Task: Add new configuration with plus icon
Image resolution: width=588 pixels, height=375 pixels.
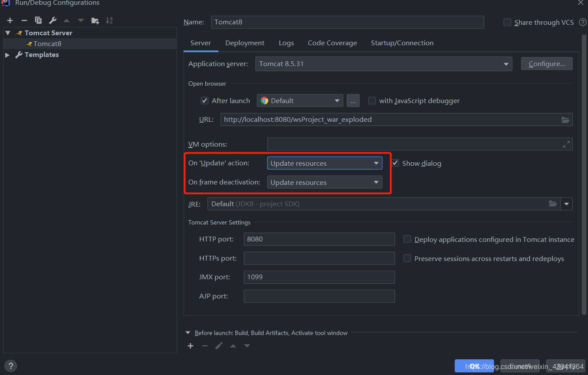Action: (10, 20)
